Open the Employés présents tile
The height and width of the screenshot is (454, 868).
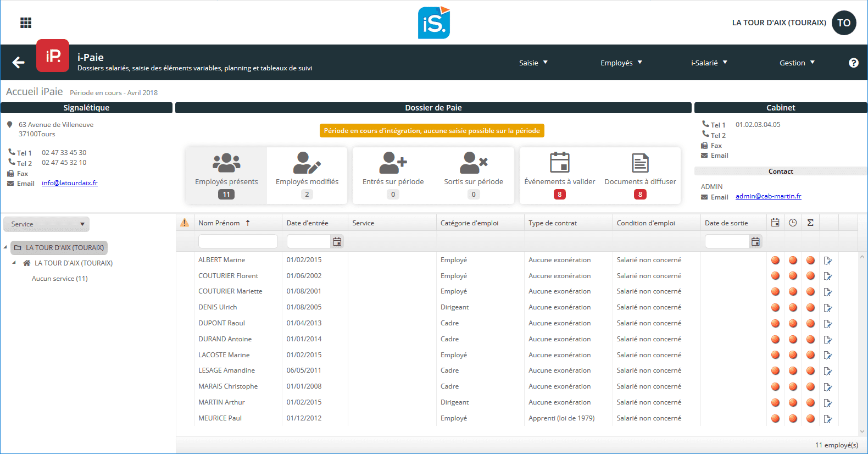pyautogui.click(x=226, y=175)
